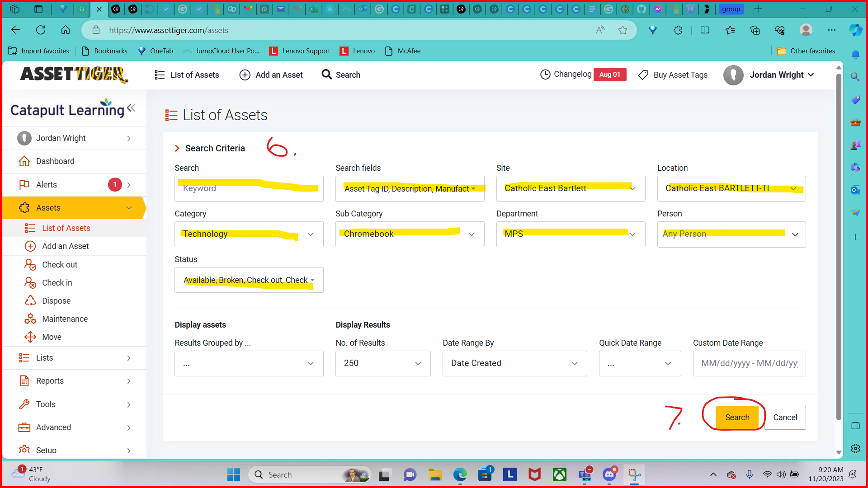Click the browser refresh icon
868x488 pixels.
pos(41,30)
